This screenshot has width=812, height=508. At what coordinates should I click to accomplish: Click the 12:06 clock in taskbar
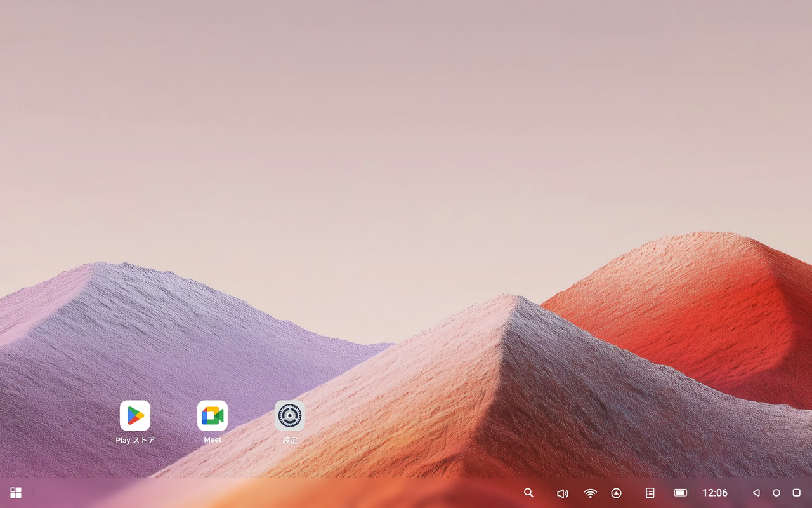715,493
